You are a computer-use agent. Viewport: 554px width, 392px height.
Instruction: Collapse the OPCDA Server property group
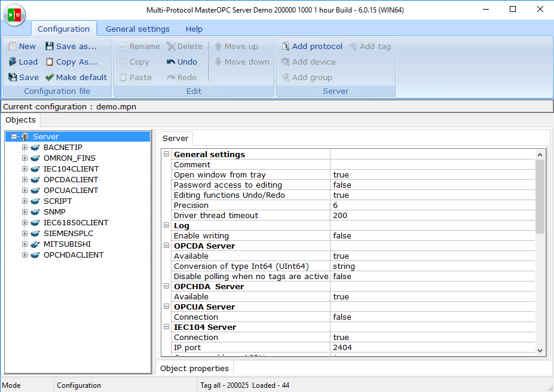[166, 246]
